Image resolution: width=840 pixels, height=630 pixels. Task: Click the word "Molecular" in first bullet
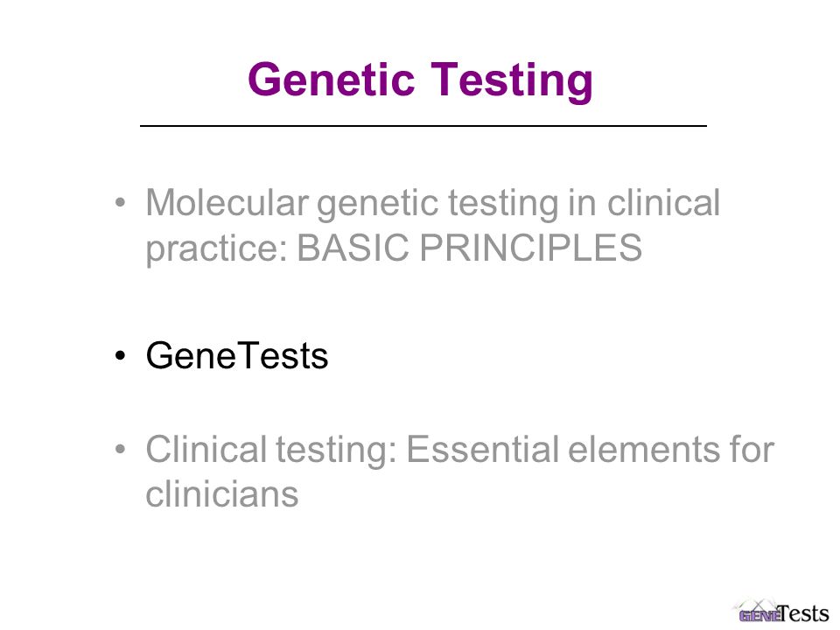point(227,202)
